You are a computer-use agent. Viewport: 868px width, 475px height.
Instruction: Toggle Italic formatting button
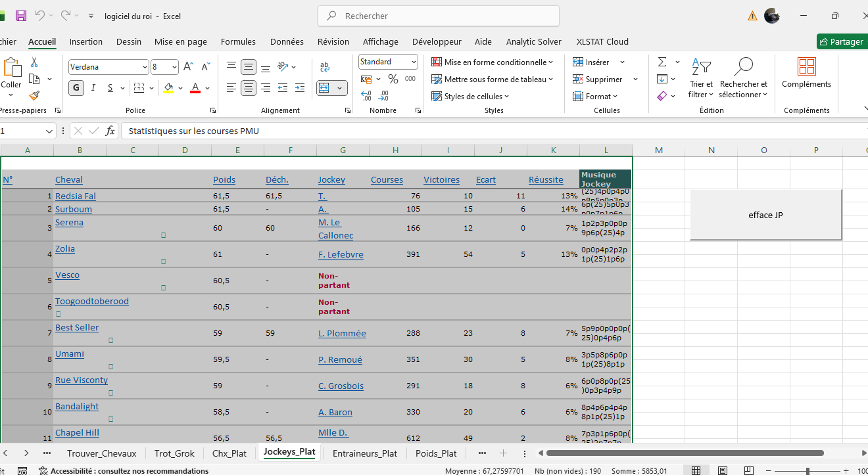[93, 88]
